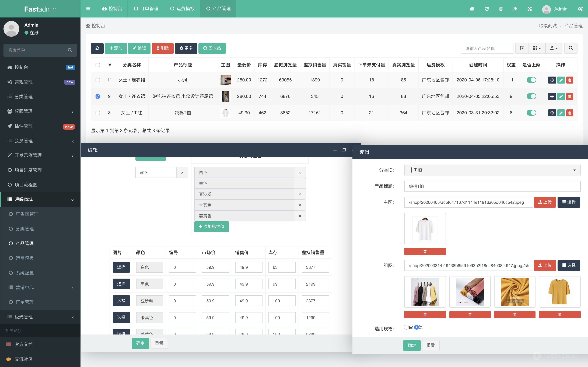Click the search magnifier button beside the product name filter
This screenshot has width=588, height=367.
[570, 48]
